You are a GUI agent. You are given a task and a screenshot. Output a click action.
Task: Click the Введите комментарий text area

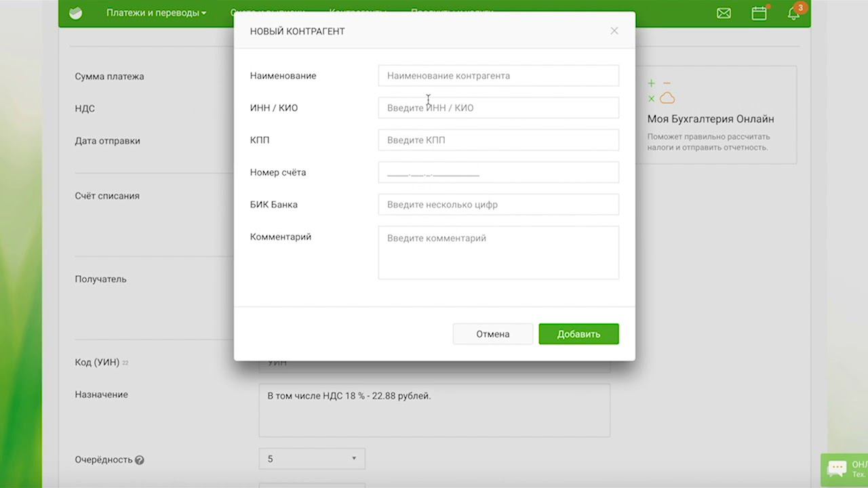[498, 253]
